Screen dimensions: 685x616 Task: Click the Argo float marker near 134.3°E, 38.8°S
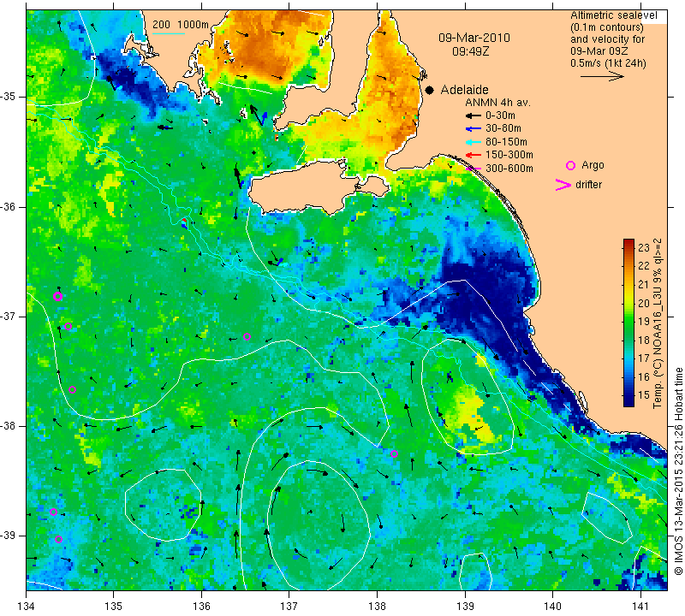click(x=53, y=512)
